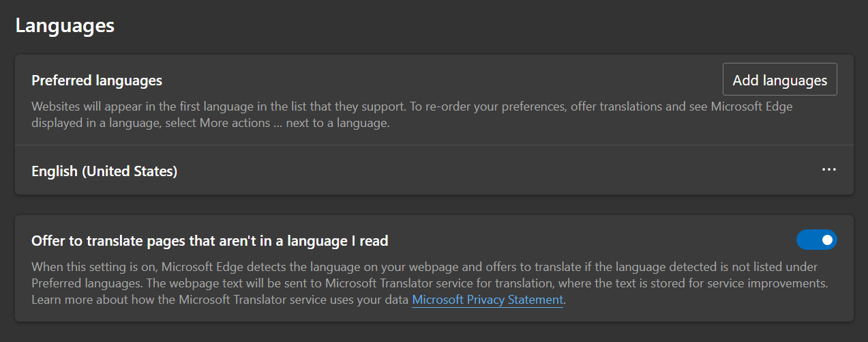Open the Microsoft Privacy Statement link
The image size is (868, 342).
coord(488,300)
